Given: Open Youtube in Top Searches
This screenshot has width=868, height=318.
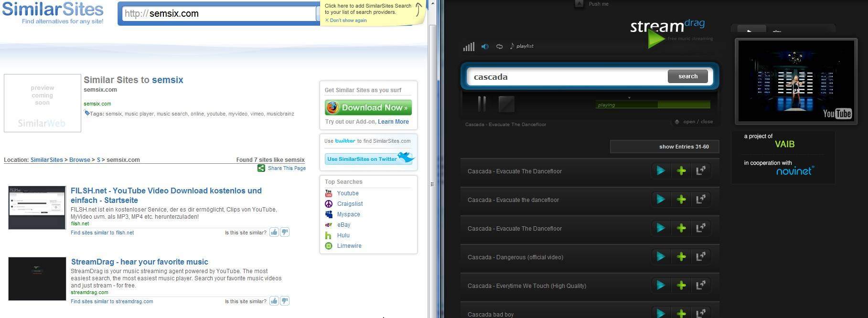Looking at the screenshot, I should click(348, 193).
